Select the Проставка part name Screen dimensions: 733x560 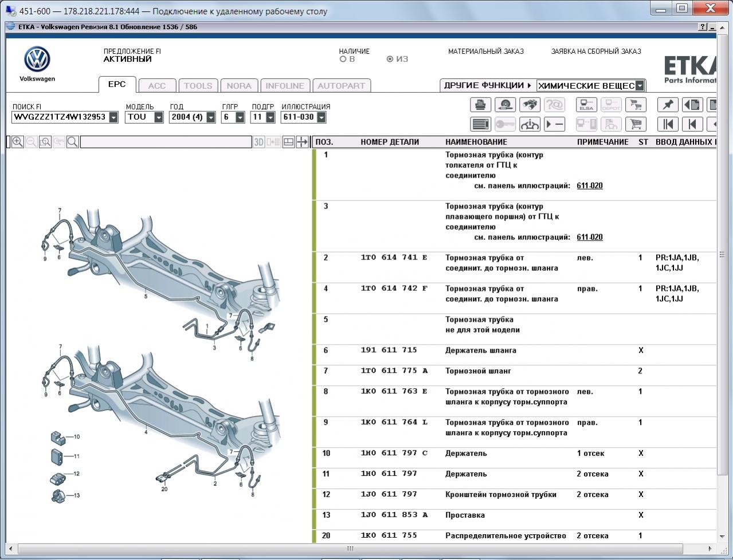[x=465, y=515]
